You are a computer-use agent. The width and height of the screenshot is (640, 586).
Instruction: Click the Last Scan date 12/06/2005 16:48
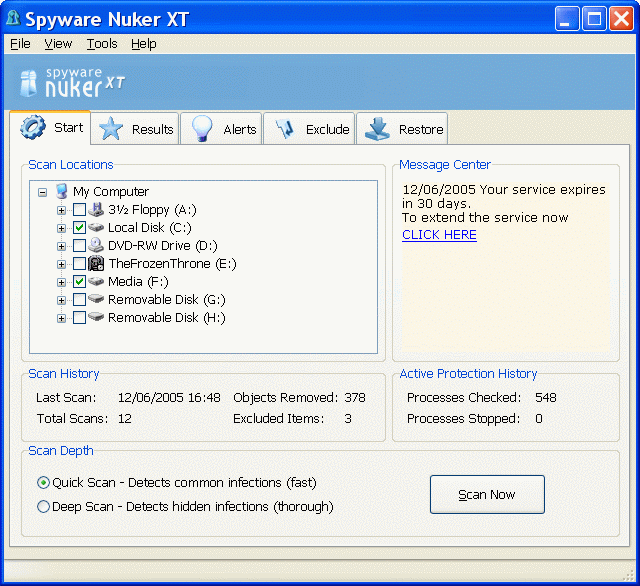169,397
